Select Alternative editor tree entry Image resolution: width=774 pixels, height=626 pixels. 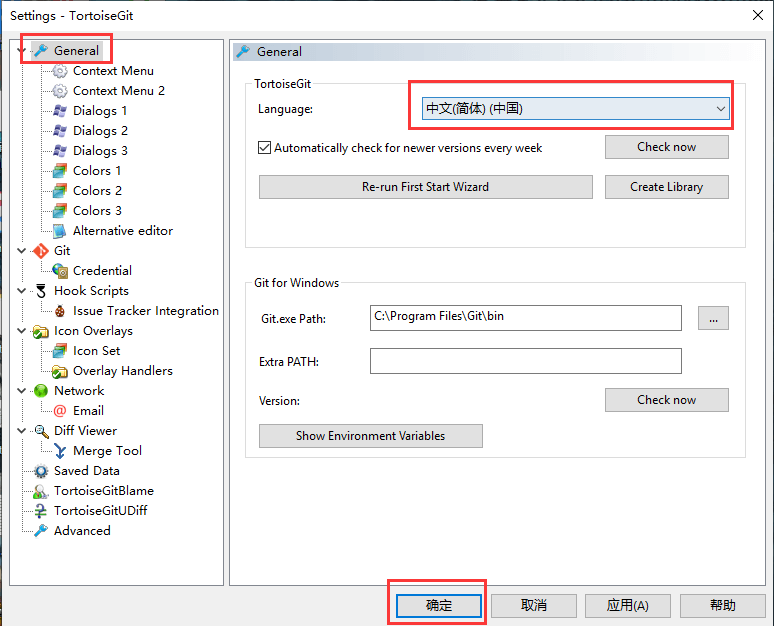tap(123, 231)
